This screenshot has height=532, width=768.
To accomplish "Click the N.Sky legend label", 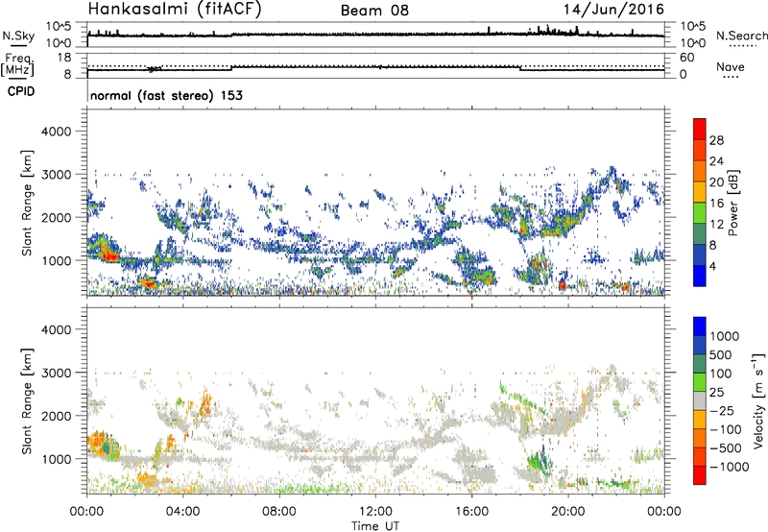I will pyautogui.click(x=18, y=36).
